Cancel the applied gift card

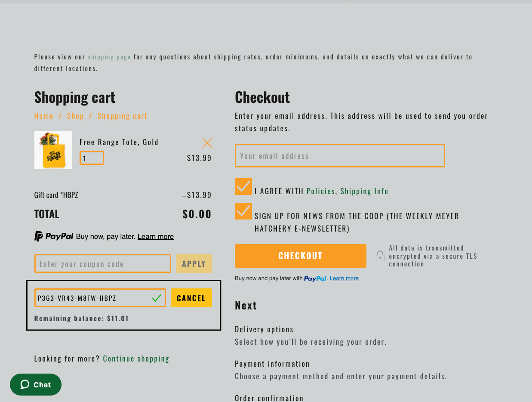click(x=191, y=298)
